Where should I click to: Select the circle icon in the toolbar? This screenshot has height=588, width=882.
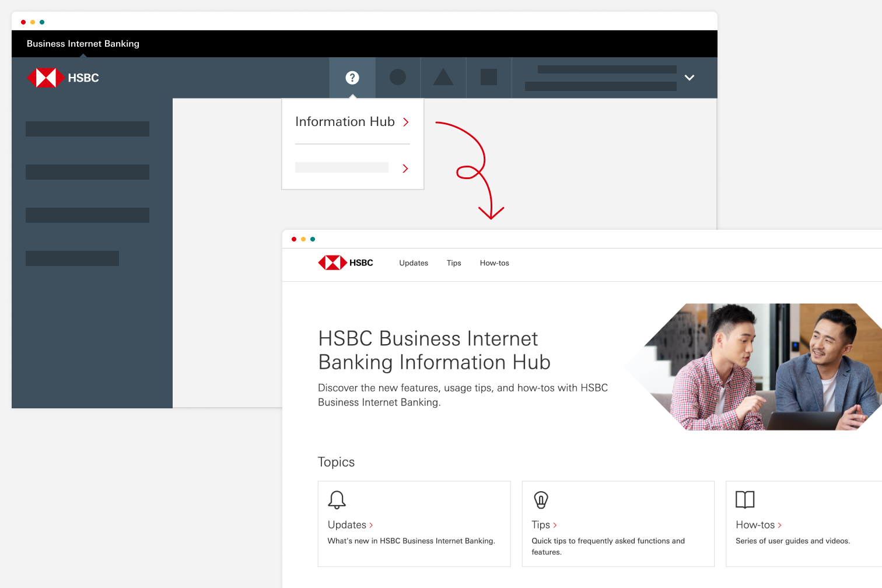(x=398, y=77)
